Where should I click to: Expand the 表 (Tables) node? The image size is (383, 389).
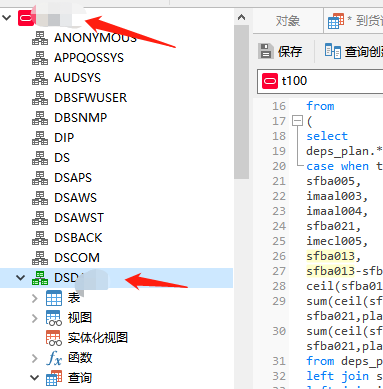pyautogui.click(x=35, y=298)
